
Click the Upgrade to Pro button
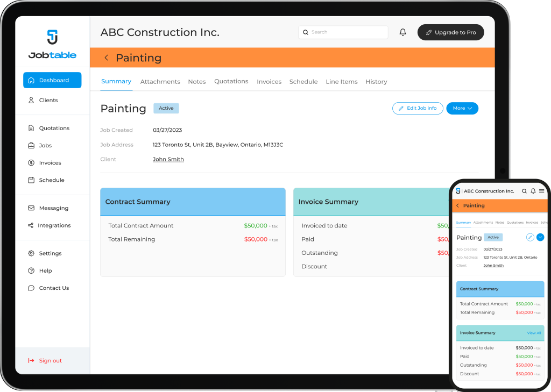[x=450, y=32]
